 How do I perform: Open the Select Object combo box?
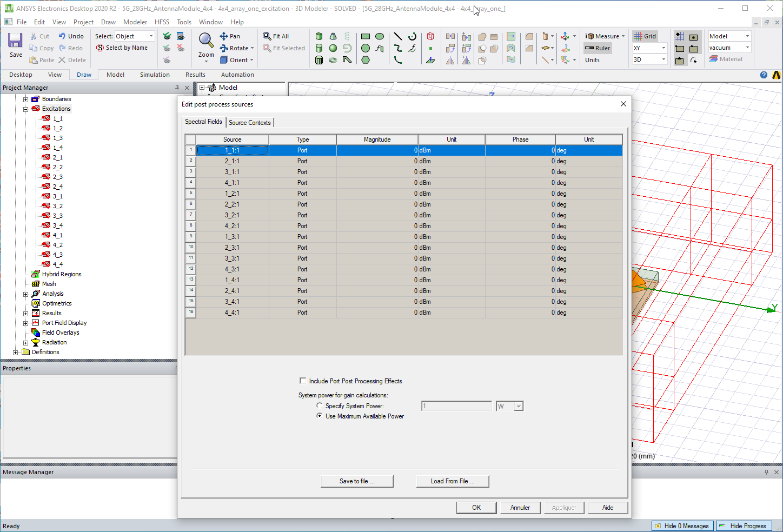click(135, 36)
